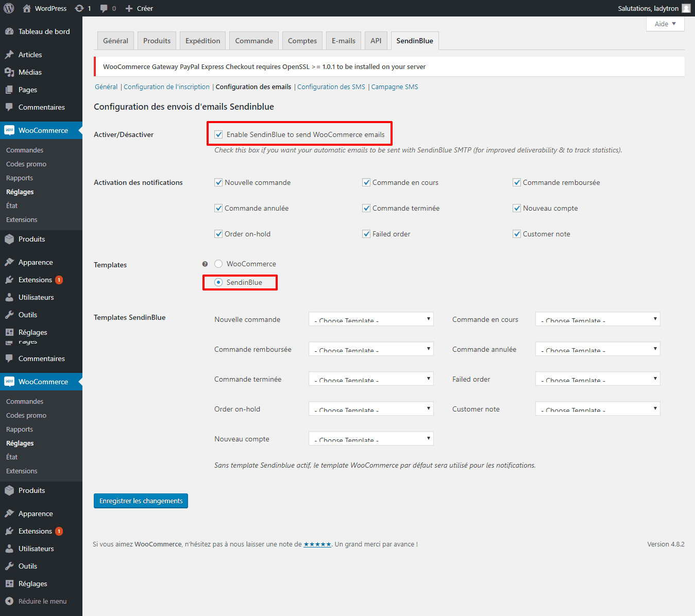Open Commande terminée template dropdown
The height and width of the screenshot is (616, 695).
(x=371, y=379)
